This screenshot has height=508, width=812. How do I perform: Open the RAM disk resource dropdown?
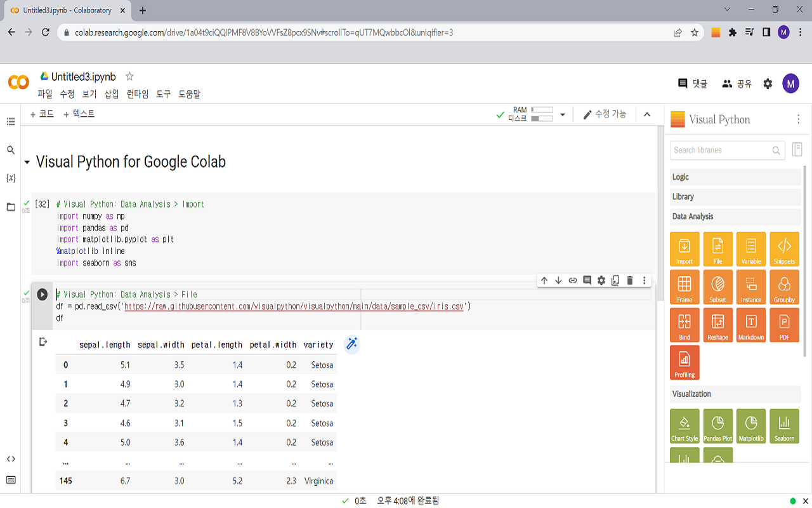pyautogui.click(x=563, y=115)
